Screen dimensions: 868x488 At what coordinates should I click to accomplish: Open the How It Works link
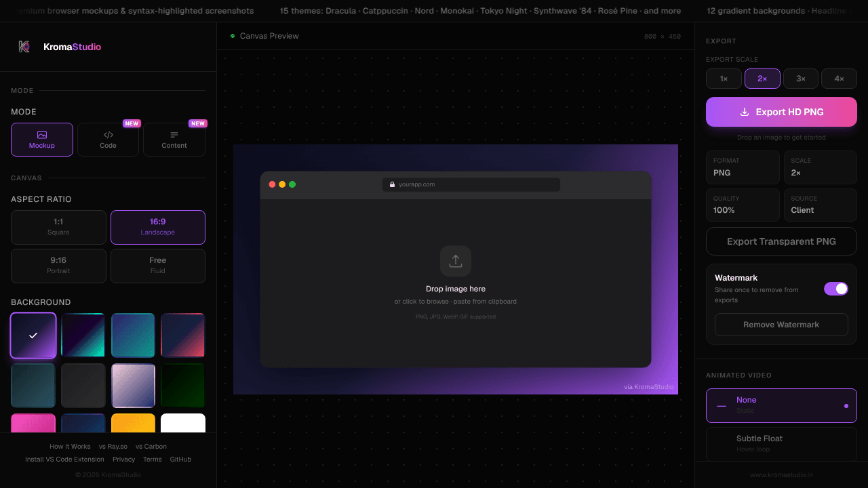(x=70, y=447)
